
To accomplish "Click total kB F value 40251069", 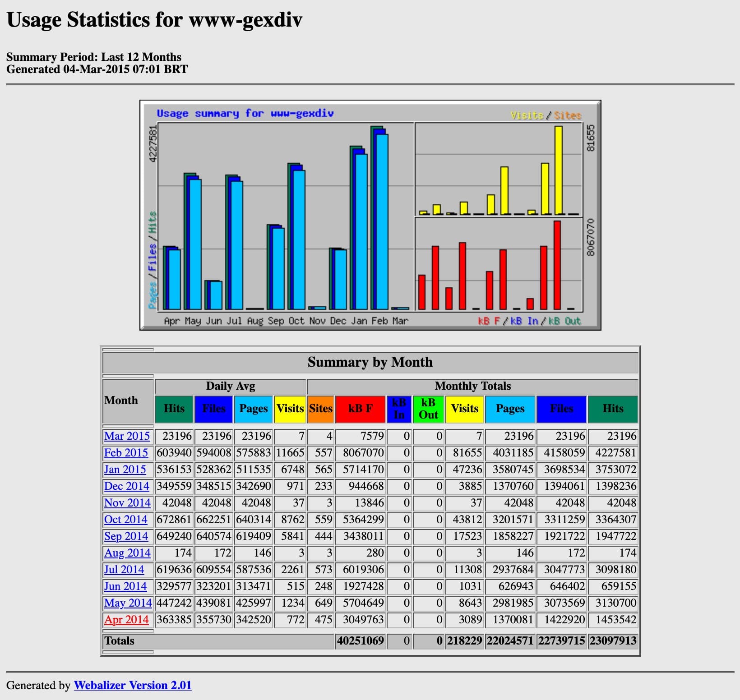I will click(361, 641).
